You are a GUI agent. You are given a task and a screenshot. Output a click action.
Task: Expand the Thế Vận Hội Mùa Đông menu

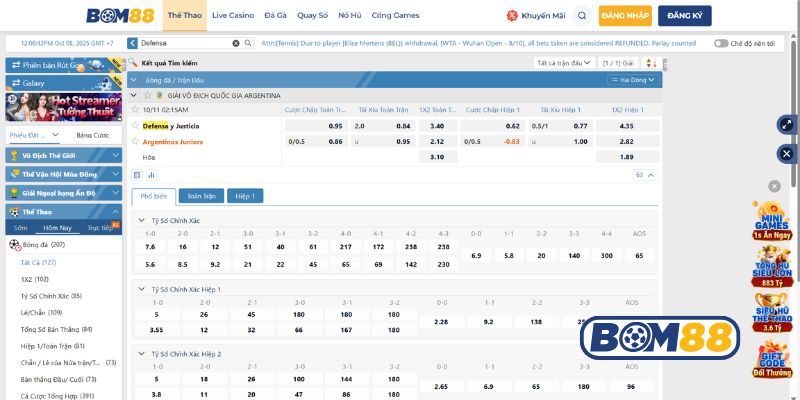coord(64,174)
